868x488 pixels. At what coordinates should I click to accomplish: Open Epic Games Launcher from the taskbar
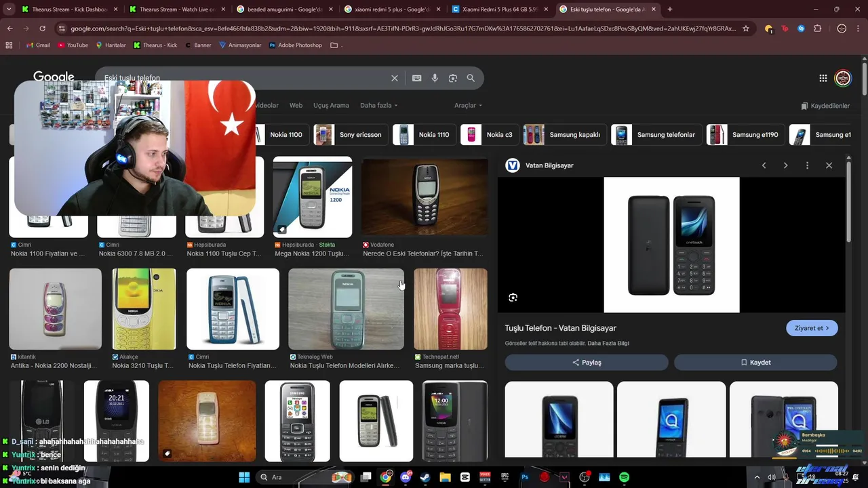pyautogui.click(x=505, y=477)
